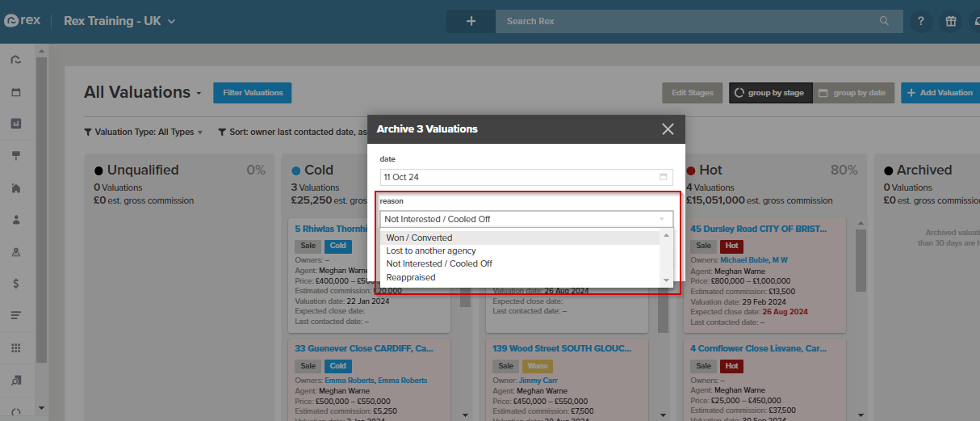Open the gift icon in header

point(951,21)
